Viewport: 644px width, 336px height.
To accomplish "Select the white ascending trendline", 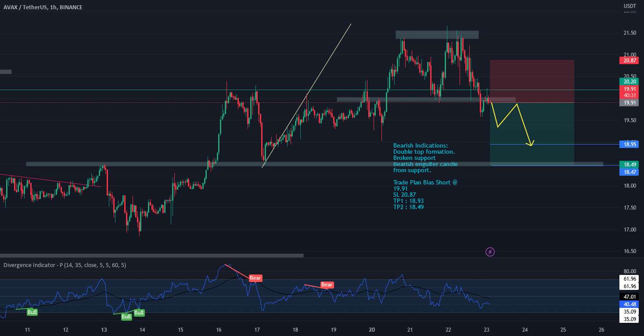I will pyautogui.click(x=307, y=95).
